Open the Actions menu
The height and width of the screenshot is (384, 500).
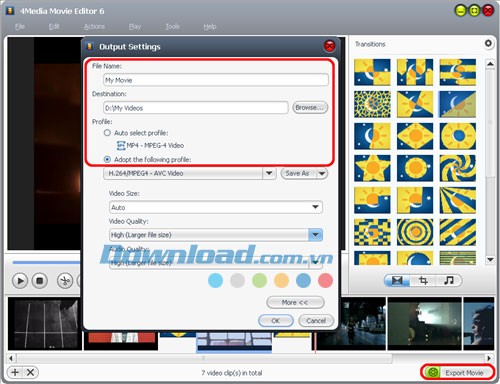pyautogui.click(x=94, y=26)
